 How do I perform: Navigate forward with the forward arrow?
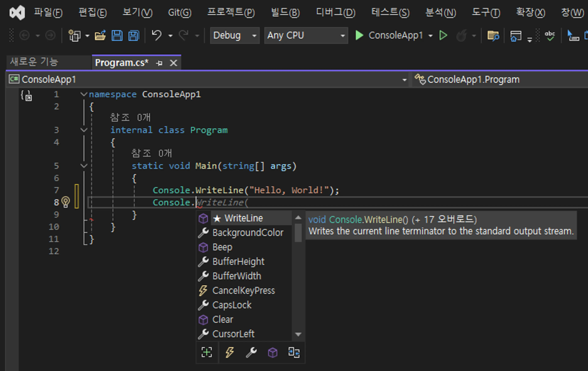(50, 36)
